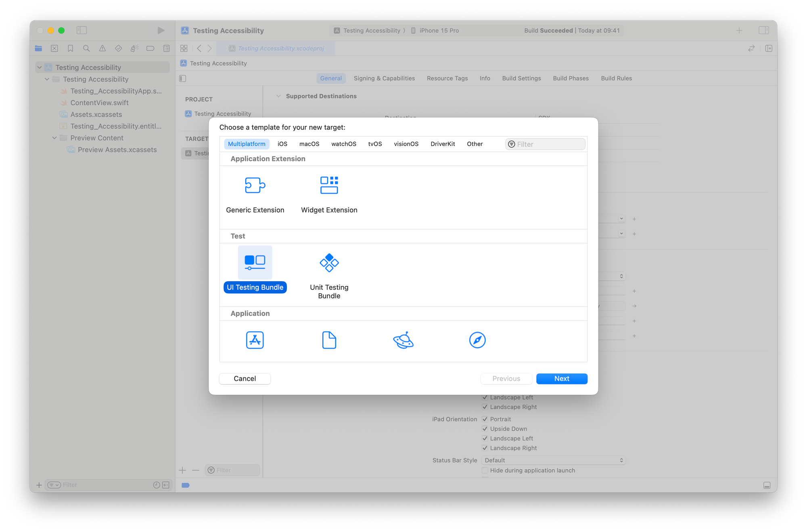Open the Find navigator magnifier
Viewport: 807px width, 532px height.
coord(86,48)
